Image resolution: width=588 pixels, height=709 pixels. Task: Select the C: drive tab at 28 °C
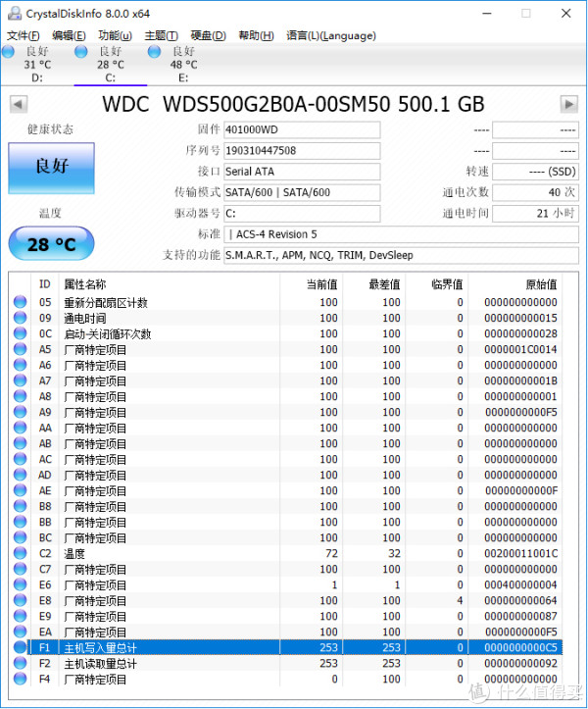coord(111,64)
